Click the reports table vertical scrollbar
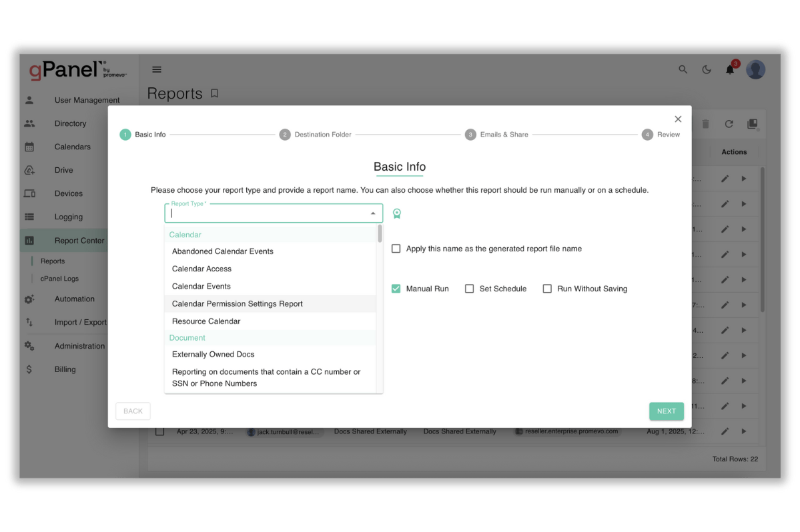The height and width of the screenshot is (532, 800). tap(762, 239)
